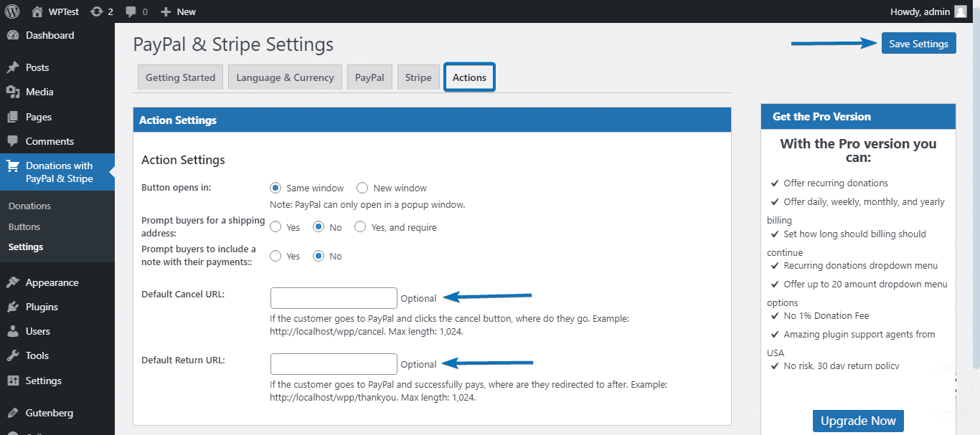Image resolution: width=980 pixels, height=435 pixels.
Task: Click the Plugins plug icon
Action: [13, 307]
